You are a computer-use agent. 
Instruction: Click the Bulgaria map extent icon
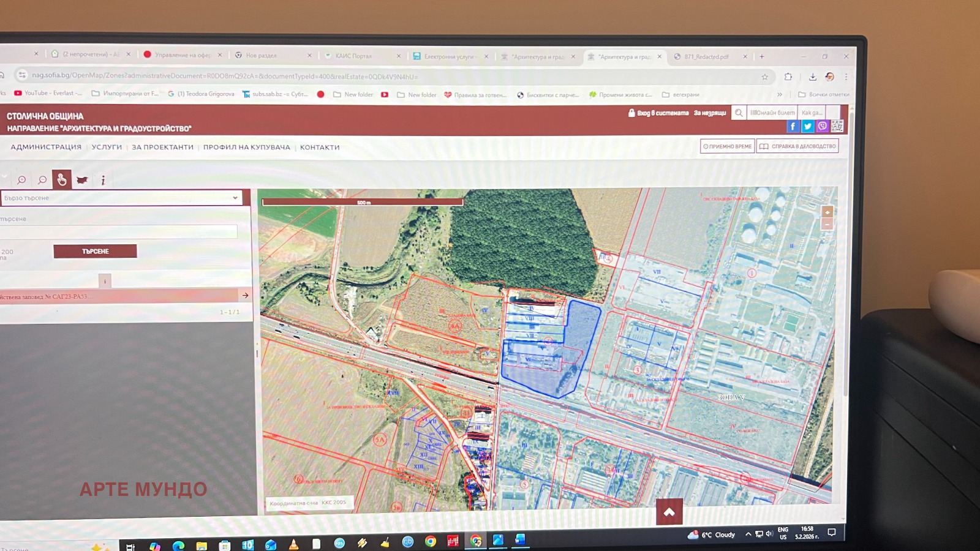(82, 180)
